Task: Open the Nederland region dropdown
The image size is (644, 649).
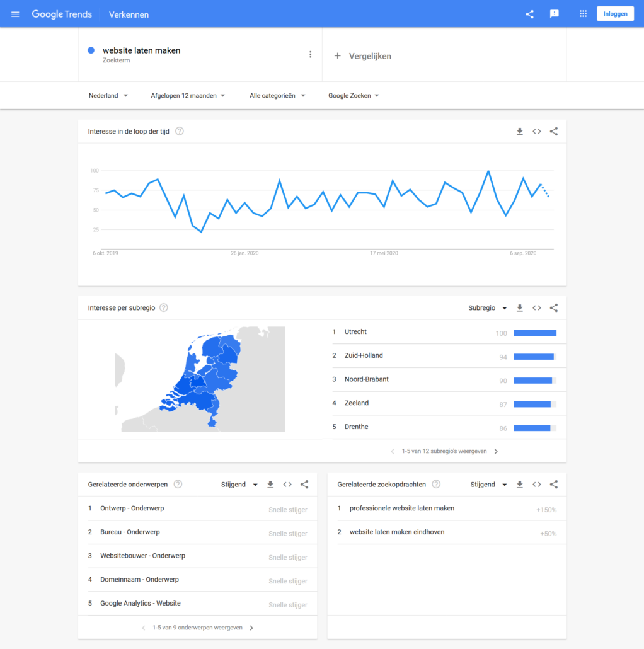Action: pyautogui.click(x=108, y=95)
